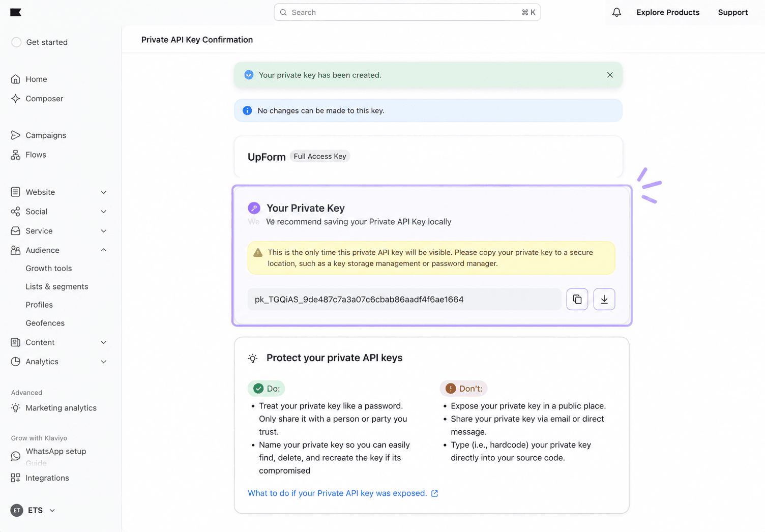This screenshot has width=765, height=532.
Task: Expand the Service menu chevron
Action: (x=104, y=231)
